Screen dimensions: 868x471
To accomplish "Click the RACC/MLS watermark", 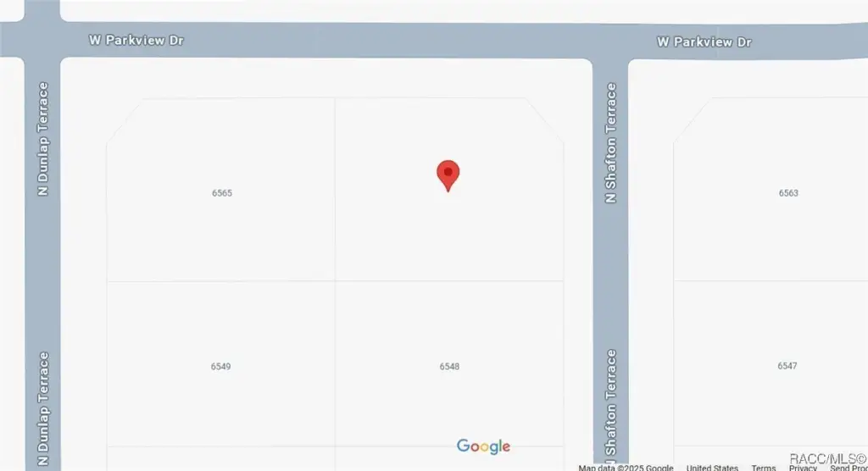I will (x=827, y=458).
